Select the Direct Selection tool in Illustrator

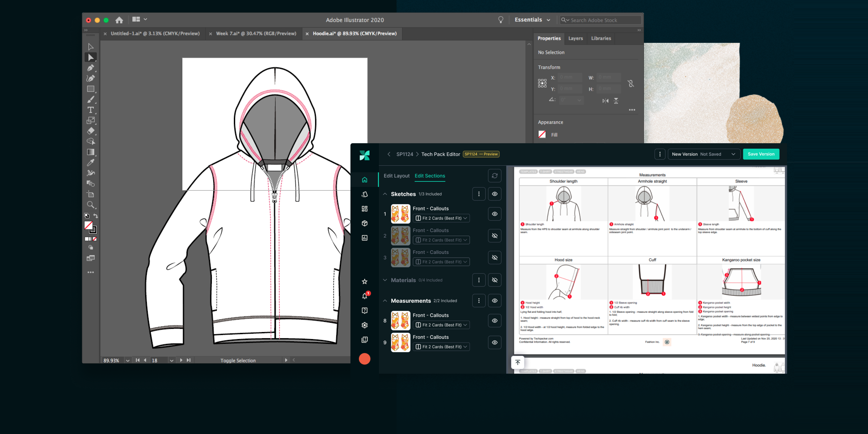click(x=91, y=57)
